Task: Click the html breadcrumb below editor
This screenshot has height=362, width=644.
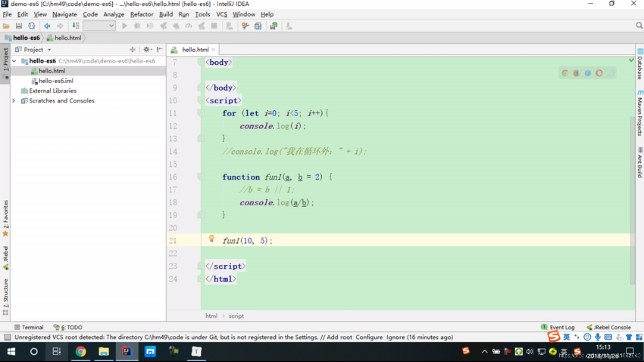Action: click(x=211, y=316)
